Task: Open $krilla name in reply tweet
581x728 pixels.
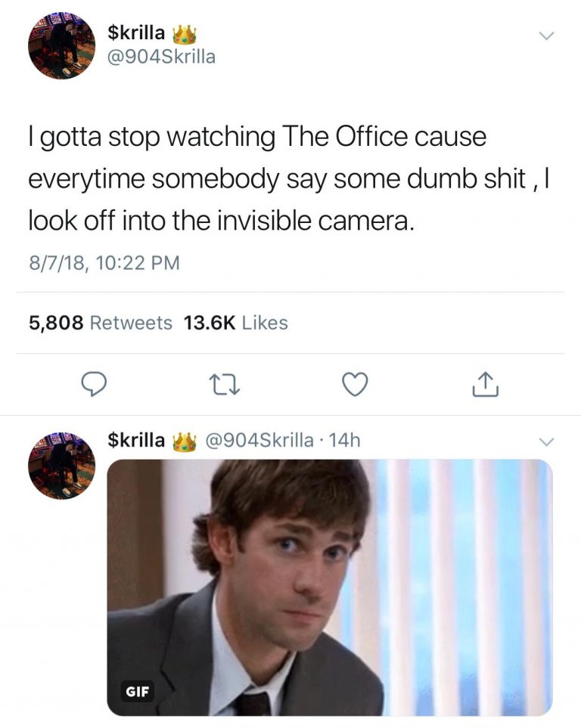Action: (135, 440)
